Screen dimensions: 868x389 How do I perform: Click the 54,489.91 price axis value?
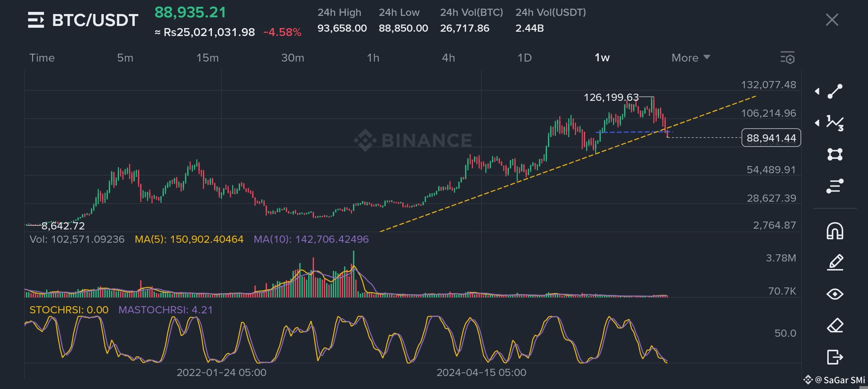click(x=771, y=170)
